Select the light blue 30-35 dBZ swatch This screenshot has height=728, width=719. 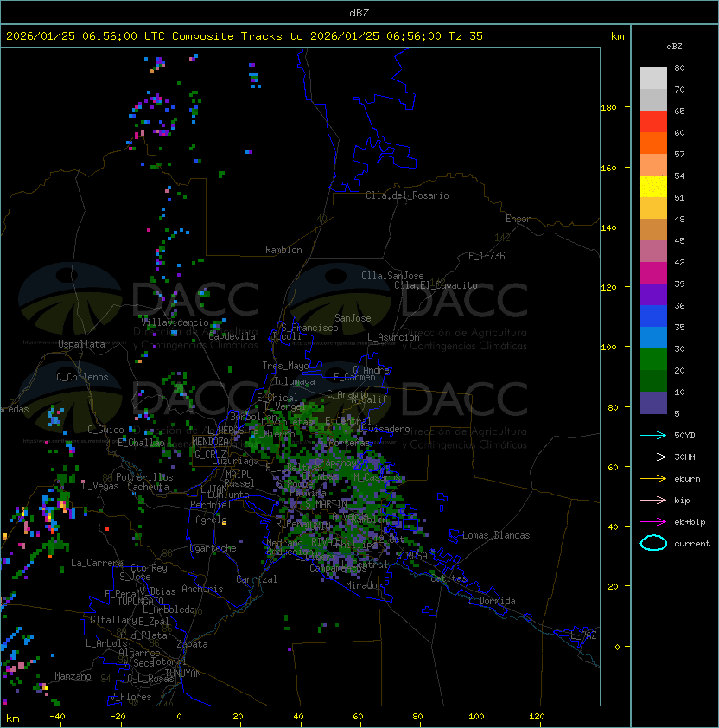click(653, 338)
